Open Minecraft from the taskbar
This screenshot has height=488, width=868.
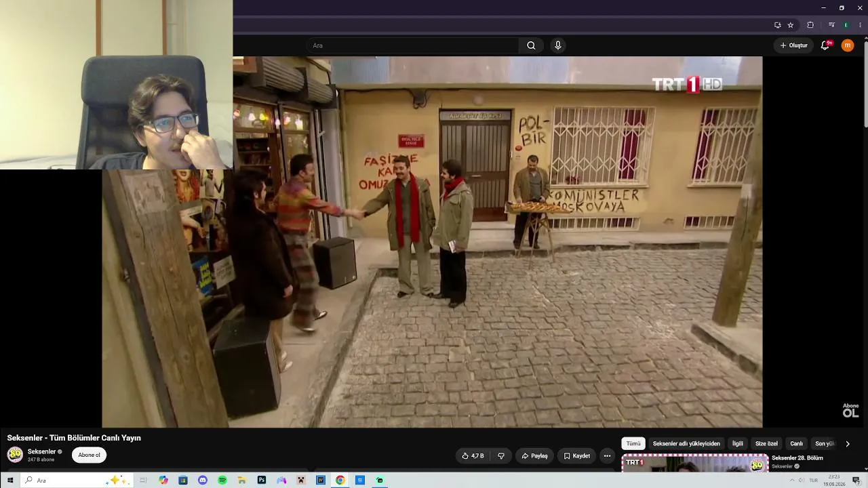point(301,481)
